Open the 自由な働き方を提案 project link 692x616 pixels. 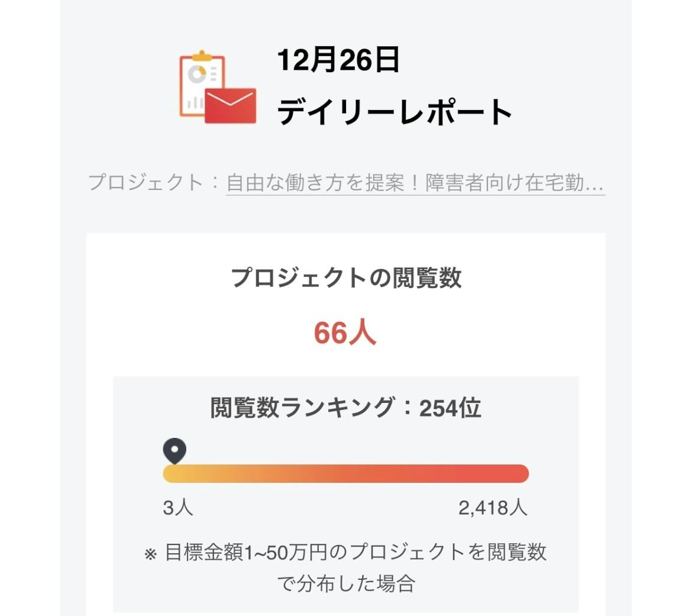point(415,182)
